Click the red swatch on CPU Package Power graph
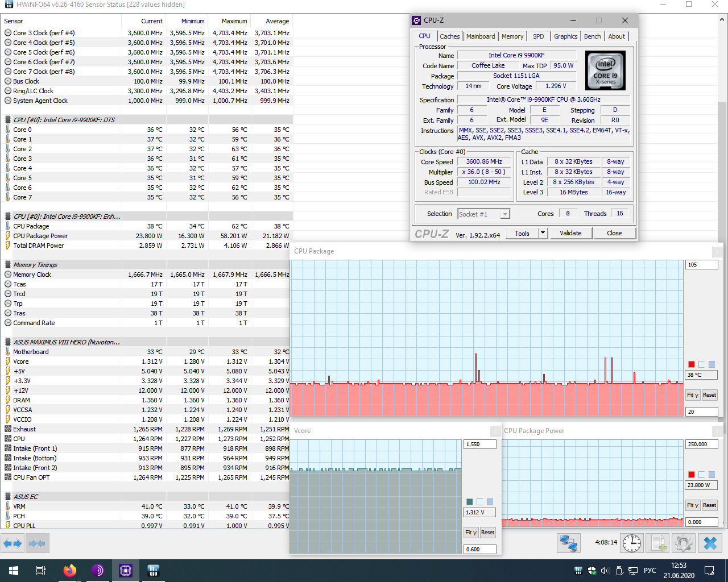This screenshot has width=728, height=582. coord(692,475)
